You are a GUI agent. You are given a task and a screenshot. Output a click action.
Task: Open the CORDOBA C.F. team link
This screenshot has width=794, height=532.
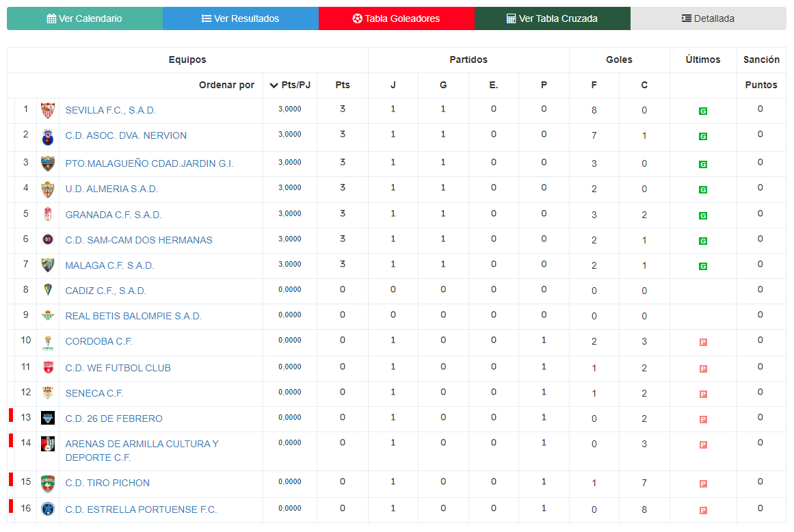tap(98, 341)
